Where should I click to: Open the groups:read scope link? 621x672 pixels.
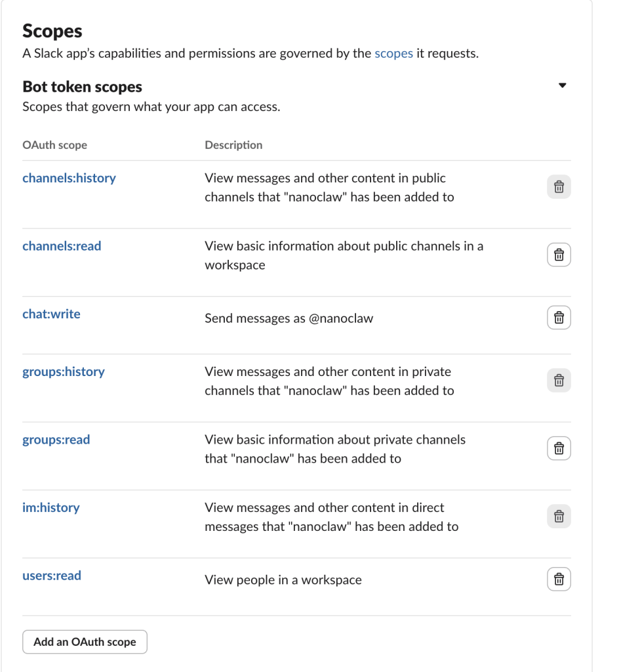pos(56,440)
